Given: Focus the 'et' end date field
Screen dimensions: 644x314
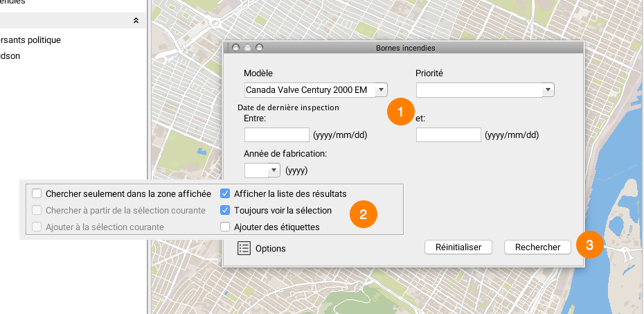Looking at the screenshot, I should 448,134.
